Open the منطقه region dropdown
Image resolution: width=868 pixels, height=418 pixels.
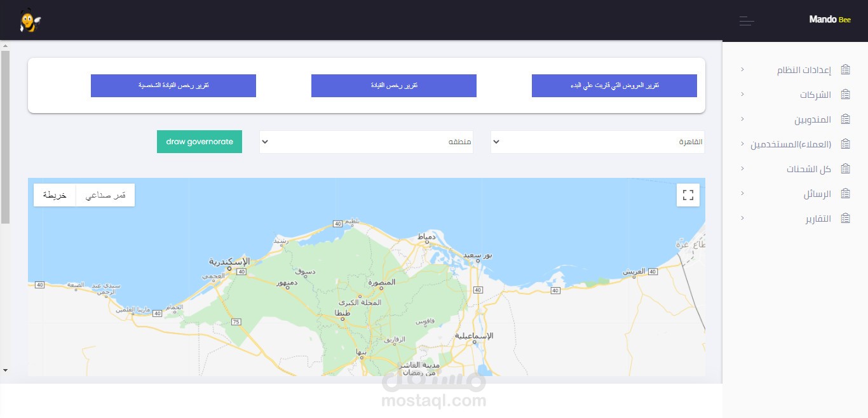(366, 142)
